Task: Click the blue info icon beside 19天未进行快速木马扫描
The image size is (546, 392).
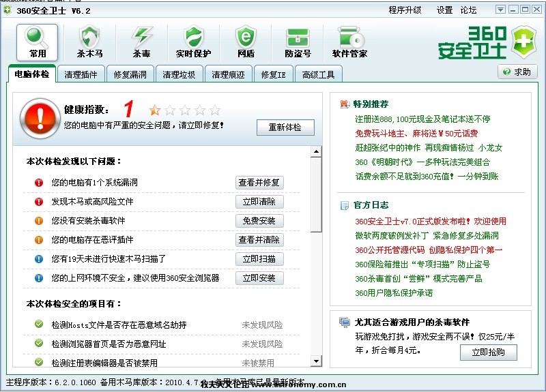Action: click(x=39, y=259)
